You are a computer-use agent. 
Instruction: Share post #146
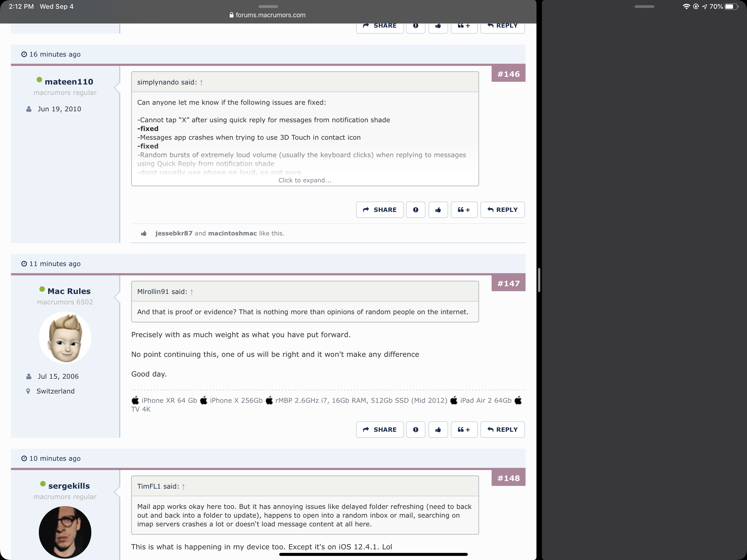click(x=380, y=210)
